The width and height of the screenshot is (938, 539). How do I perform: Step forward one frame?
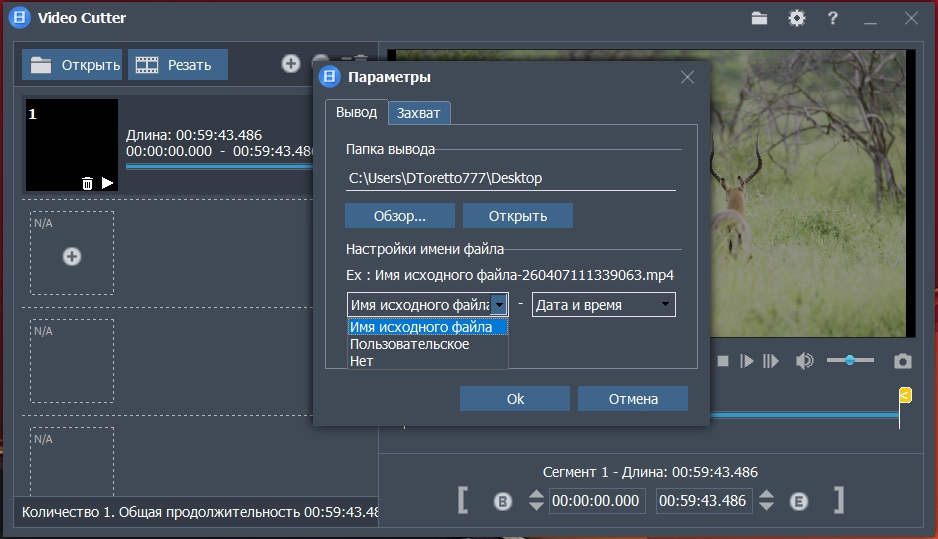pyautogui.click(x=770, y=361)
